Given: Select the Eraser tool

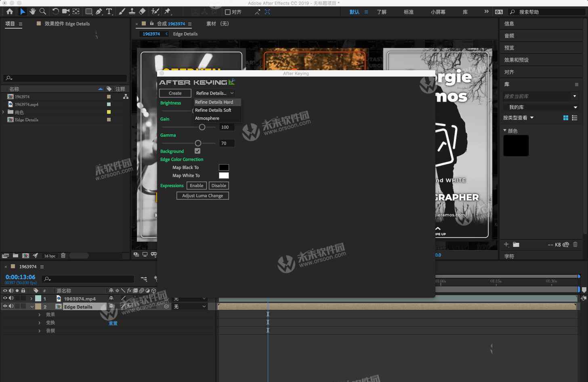Looking at the screenshot, I should [x=142, y=12].
